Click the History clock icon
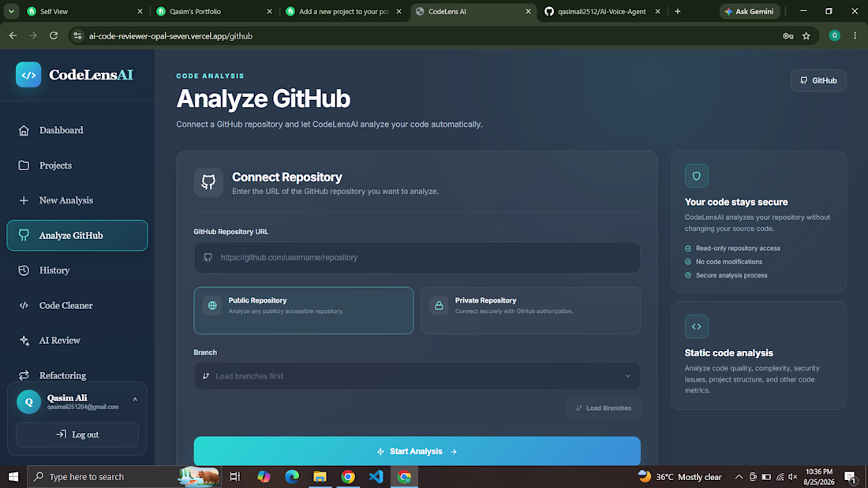Image resolution: width=868 pixels, height=488 pixels. click(24, 270)
